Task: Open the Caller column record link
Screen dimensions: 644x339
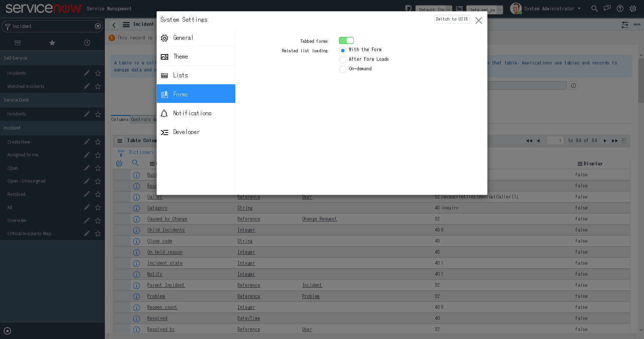Action: tap(154, 197)
